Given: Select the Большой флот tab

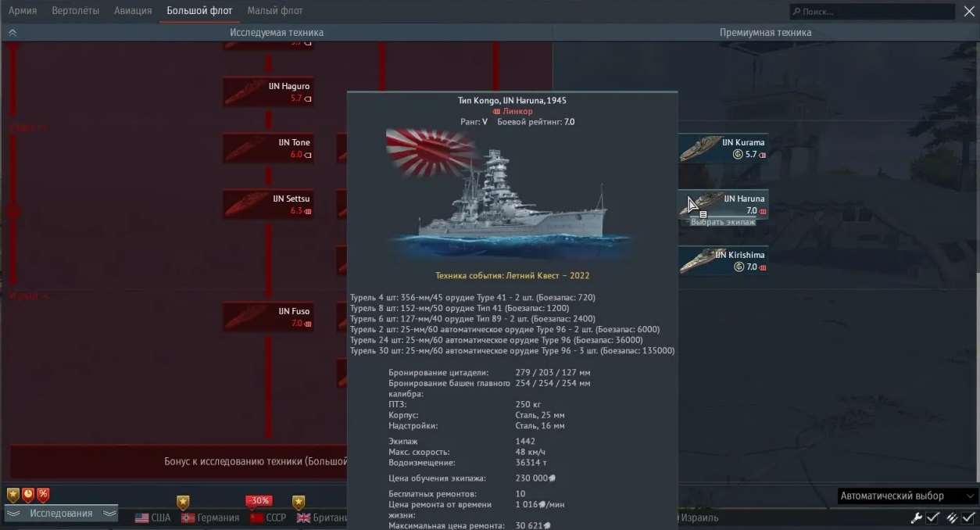Looking at the screenshot, I should point(199,11).
